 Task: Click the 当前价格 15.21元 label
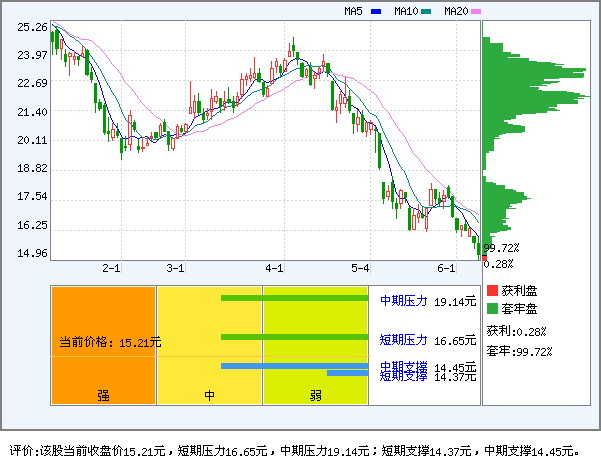point(109,342)
